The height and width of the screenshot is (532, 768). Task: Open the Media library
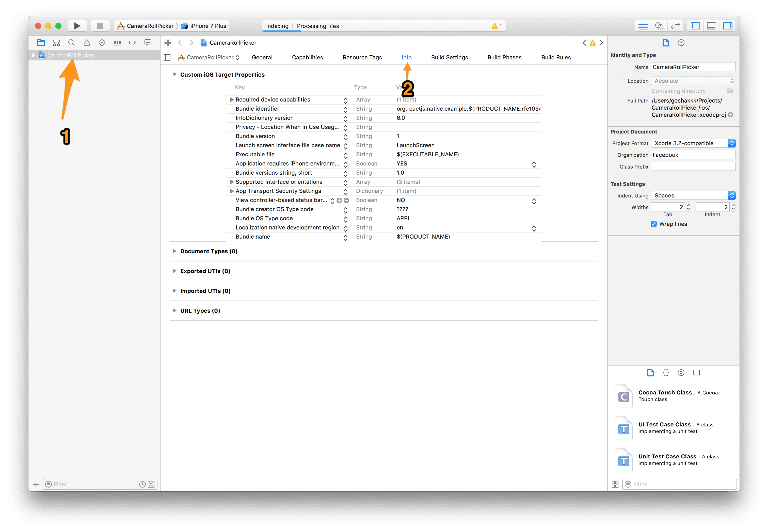click(x=696, y=373)
